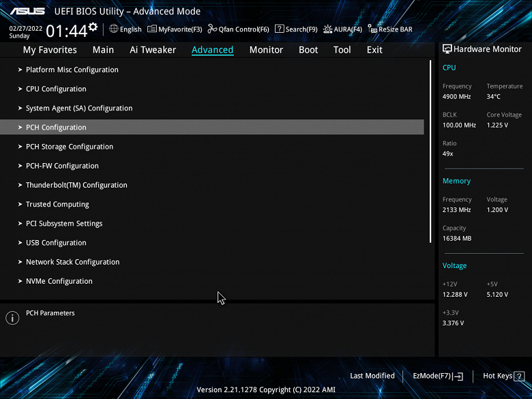Click CPU frequency value 4900 MHz

[x=456, y=97]
